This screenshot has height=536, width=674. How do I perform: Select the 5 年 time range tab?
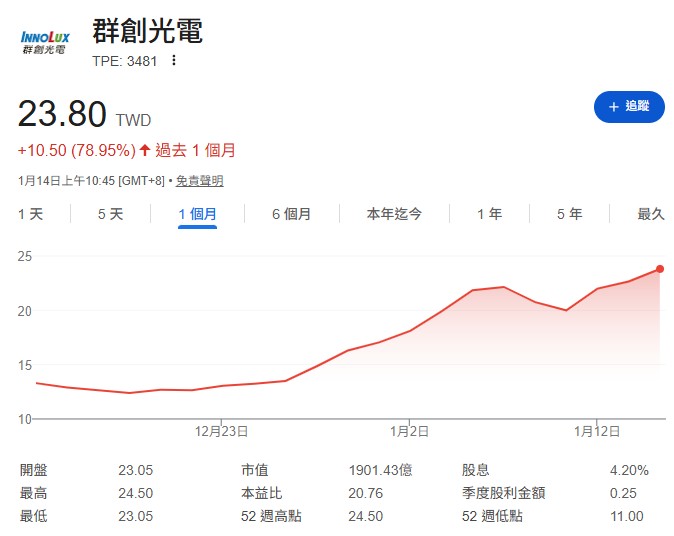point(569,214)
